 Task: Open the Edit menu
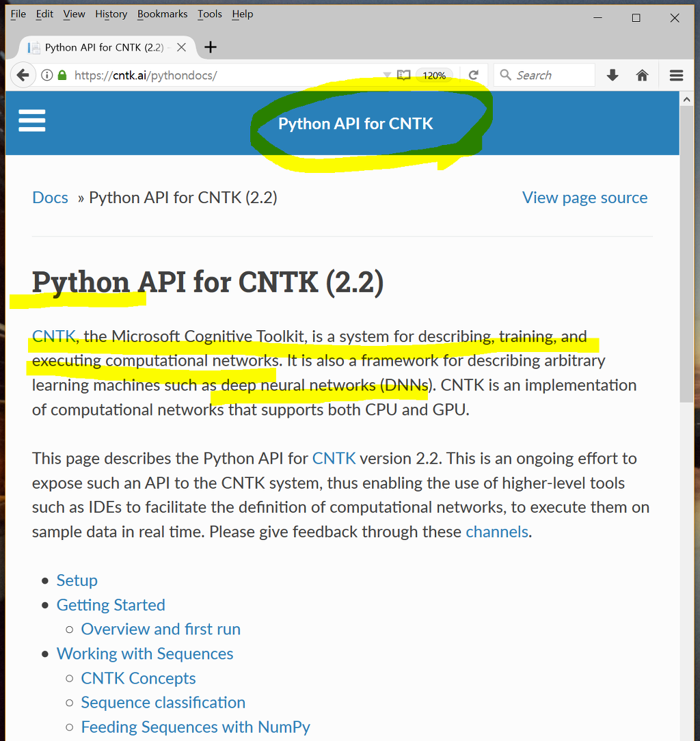click(x=44, y=14)
